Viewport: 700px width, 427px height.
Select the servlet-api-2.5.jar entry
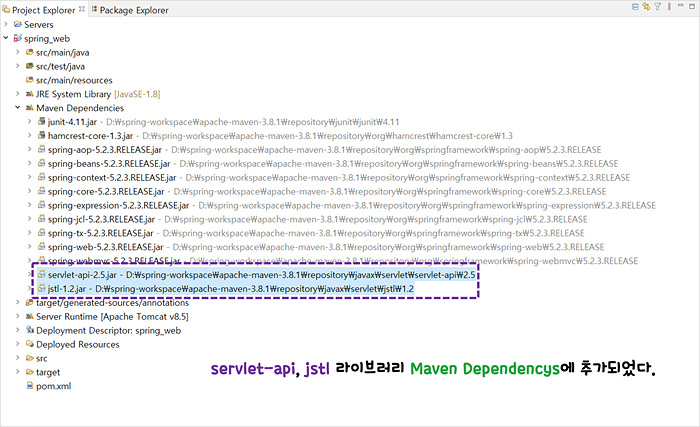click(x=261, y=275)
